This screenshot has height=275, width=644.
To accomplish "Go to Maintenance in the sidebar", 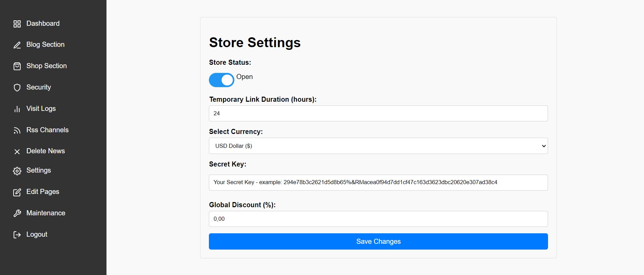I will tap(46, 213).
